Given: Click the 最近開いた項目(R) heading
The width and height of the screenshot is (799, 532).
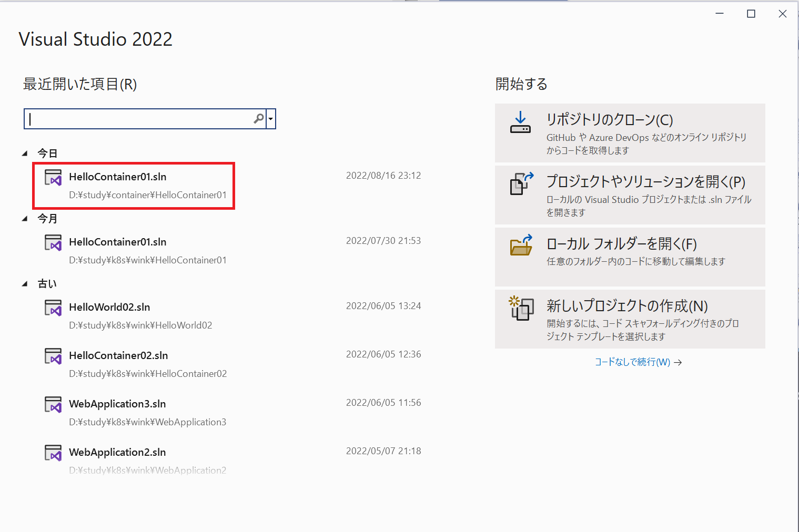Looking at the screenshot, I should (80, 84).
